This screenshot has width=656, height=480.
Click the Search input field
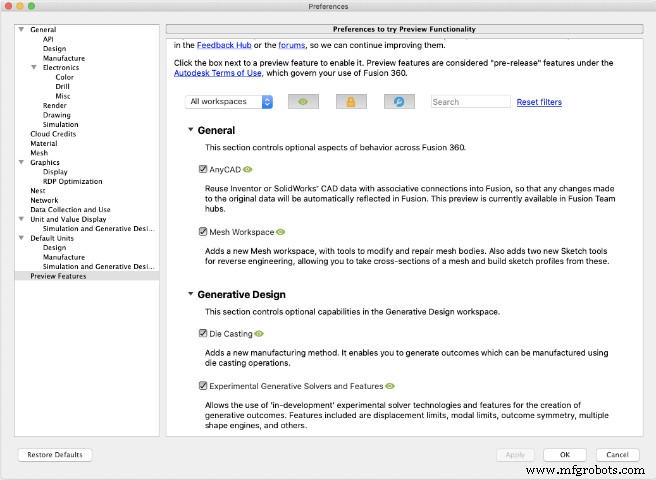click(470, 102)
